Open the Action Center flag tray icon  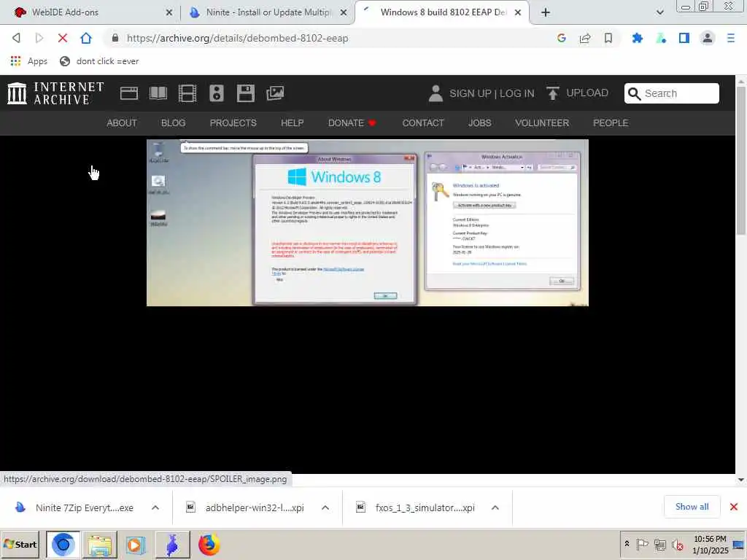(x=642, y=544)
